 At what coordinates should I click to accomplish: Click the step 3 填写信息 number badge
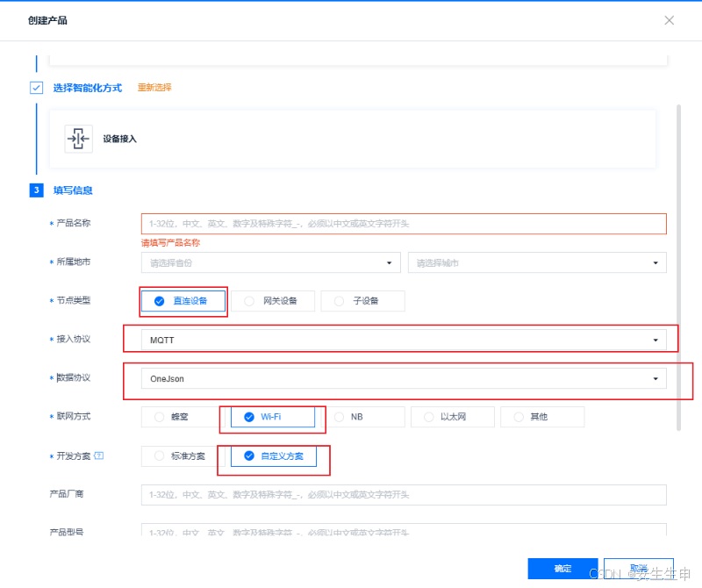coord(36,190)
